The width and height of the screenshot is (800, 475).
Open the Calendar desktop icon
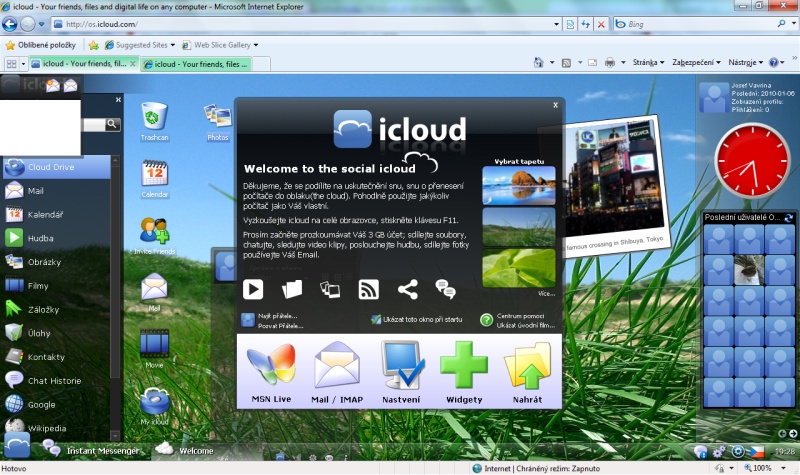click(x=155, y=178)
